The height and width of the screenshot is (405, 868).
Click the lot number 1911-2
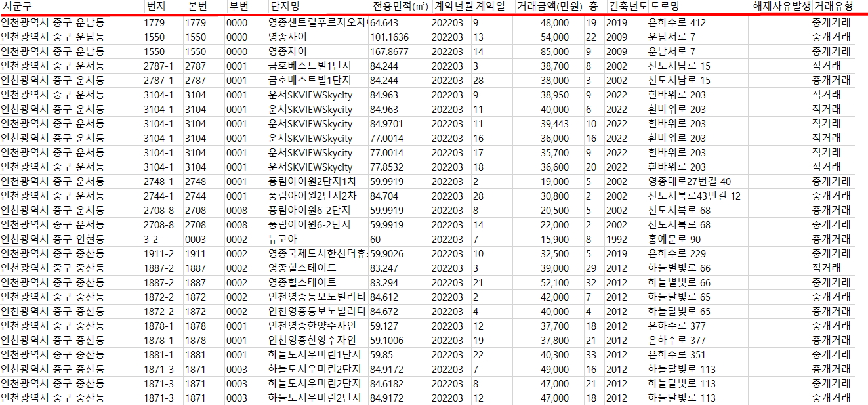coord(159,254)
